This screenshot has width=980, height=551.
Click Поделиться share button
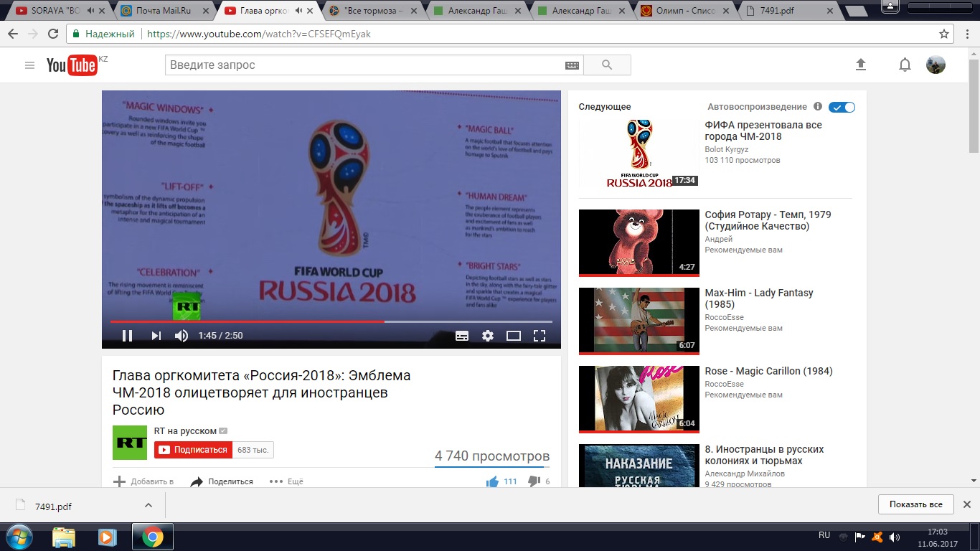[222, 481]
